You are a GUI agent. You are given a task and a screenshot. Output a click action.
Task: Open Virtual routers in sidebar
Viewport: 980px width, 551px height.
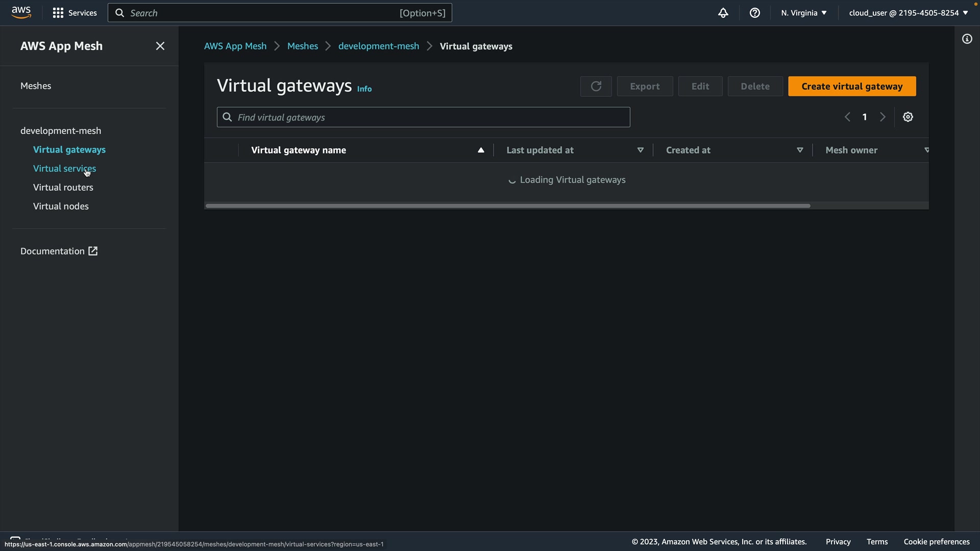pyautogui.click(x=63, y=187)
